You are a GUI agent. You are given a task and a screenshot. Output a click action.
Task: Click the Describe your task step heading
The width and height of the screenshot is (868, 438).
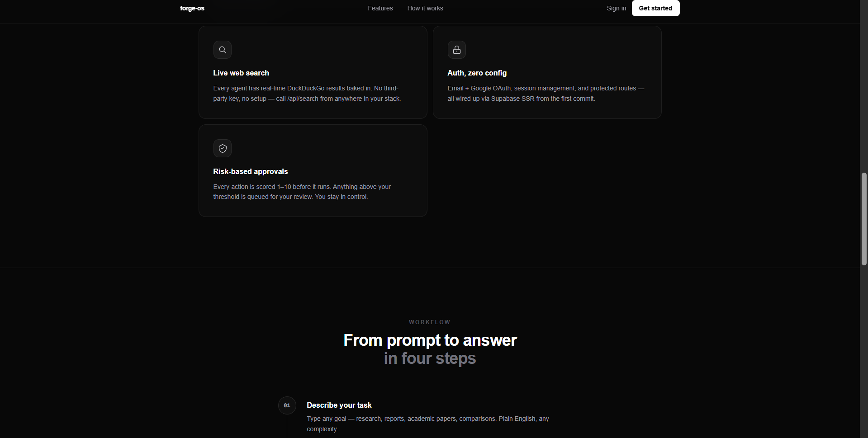tap(339, 405)
